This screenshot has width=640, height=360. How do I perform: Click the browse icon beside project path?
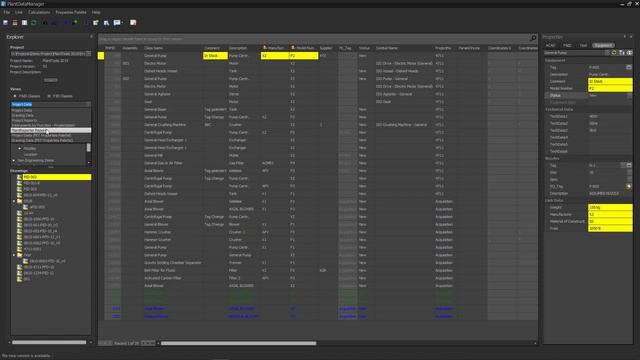point(89,53)
